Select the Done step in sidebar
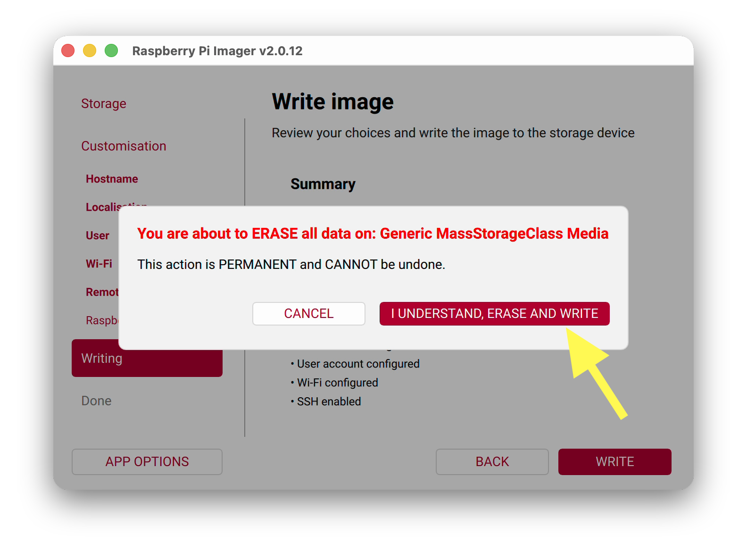 96,401
